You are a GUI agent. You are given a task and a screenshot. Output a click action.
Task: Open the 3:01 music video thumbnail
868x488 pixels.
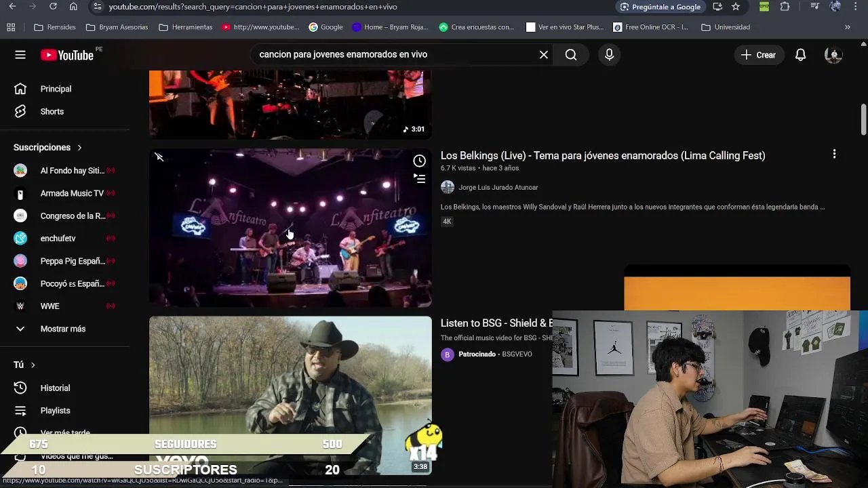click(290, 104)
